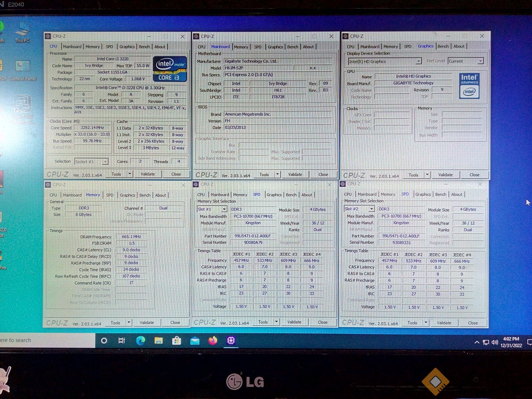This screenshot has height=399, width=532.
Task: Open the Control Panel desktop icon
Action: (22, 70)
